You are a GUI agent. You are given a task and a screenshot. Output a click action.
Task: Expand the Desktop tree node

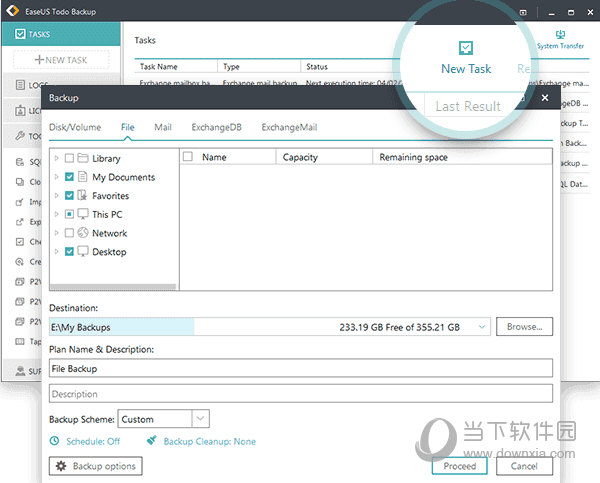56,251
